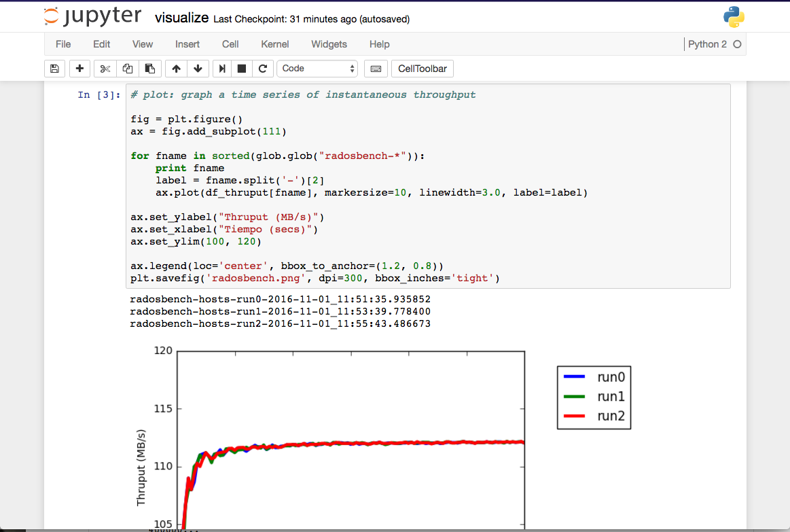Click legend label 'run2'

point(611,416)
